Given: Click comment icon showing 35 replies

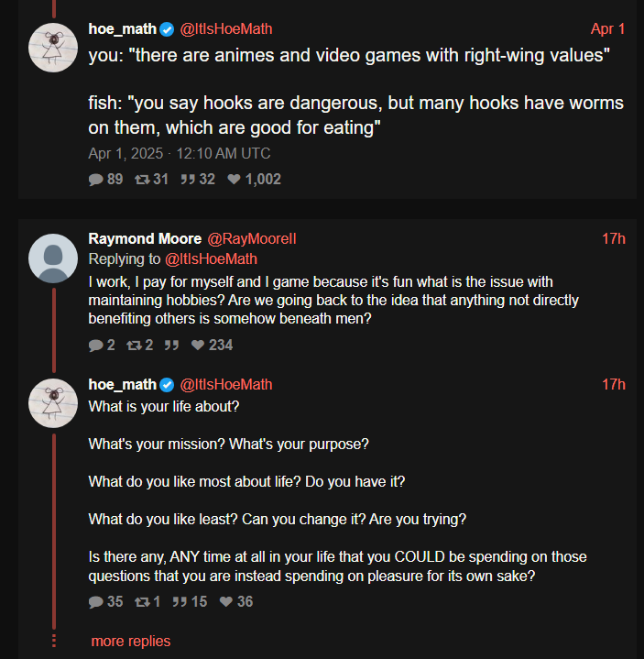Looking at the screenshot, I should coord(95,602).
